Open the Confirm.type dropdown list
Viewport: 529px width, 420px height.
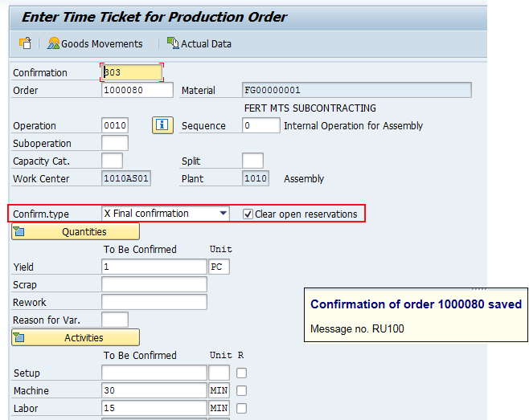(x=223, y=214)
